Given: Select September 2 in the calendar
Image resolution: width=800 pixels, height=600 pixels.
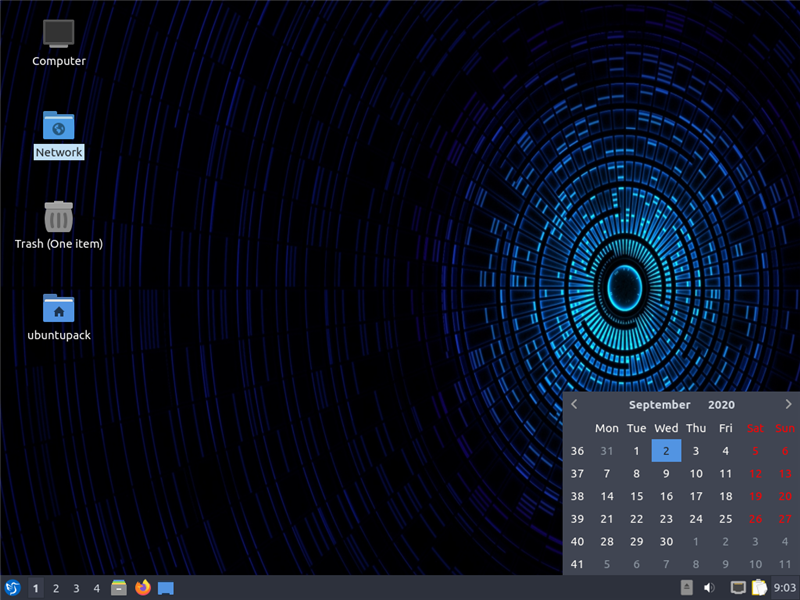Looking at the screenshot, I should [x=666, y=451].
